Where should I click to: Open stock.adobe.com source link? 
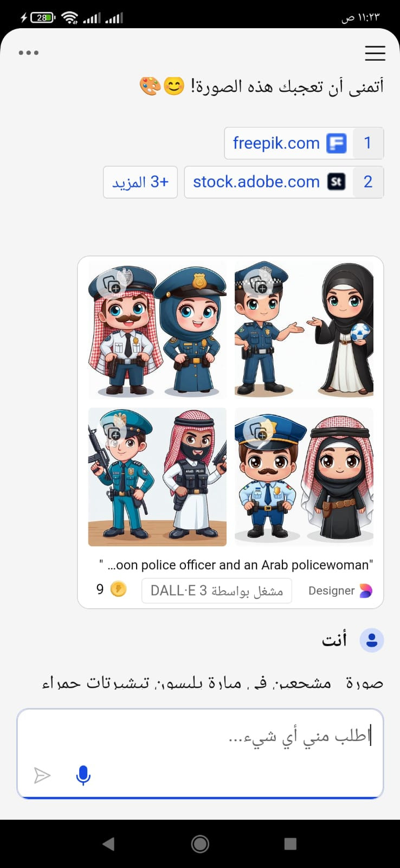tap(284, 182)
